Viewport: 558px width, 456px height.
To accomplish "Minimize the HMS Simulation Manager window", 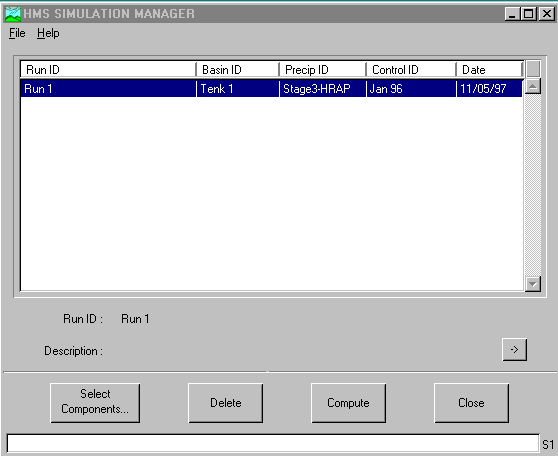I will tap(512, 14).
